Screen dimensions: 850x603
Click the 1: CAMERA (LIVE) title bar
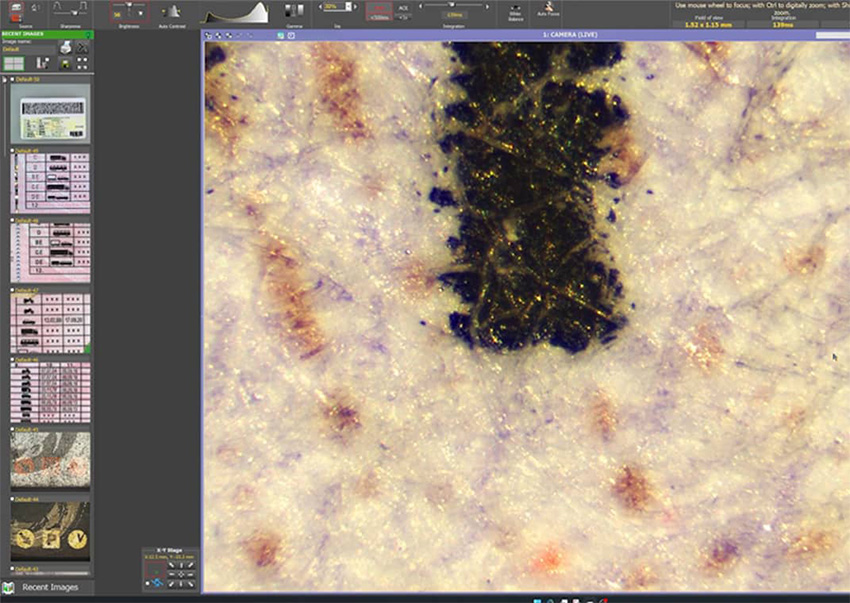coord(570,35)
